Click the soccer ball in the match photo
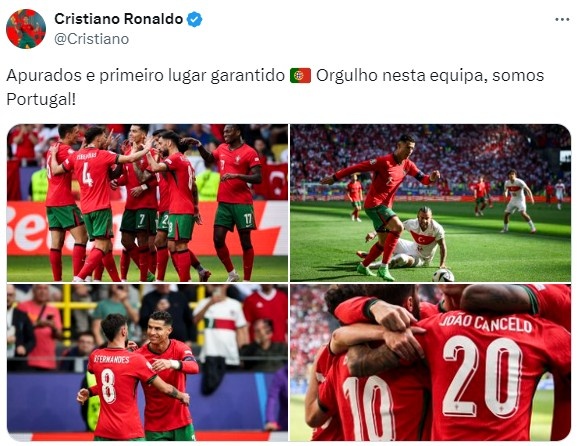This screenshot has width=578, height=446. (x=443, y=275)
